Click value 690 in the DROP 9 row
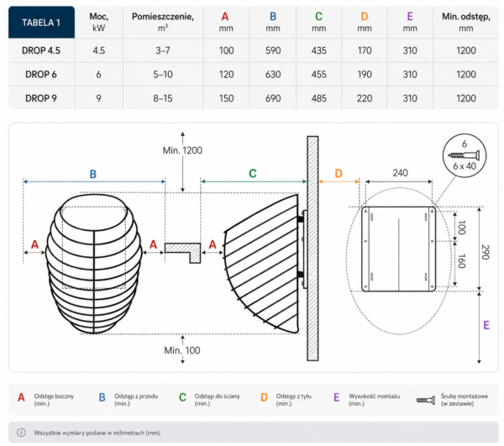This screenshot has width=504, height=446. (273, 98)
